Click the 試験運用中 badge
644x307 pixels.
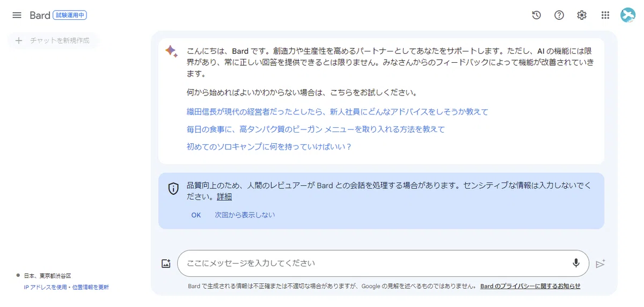70,15
